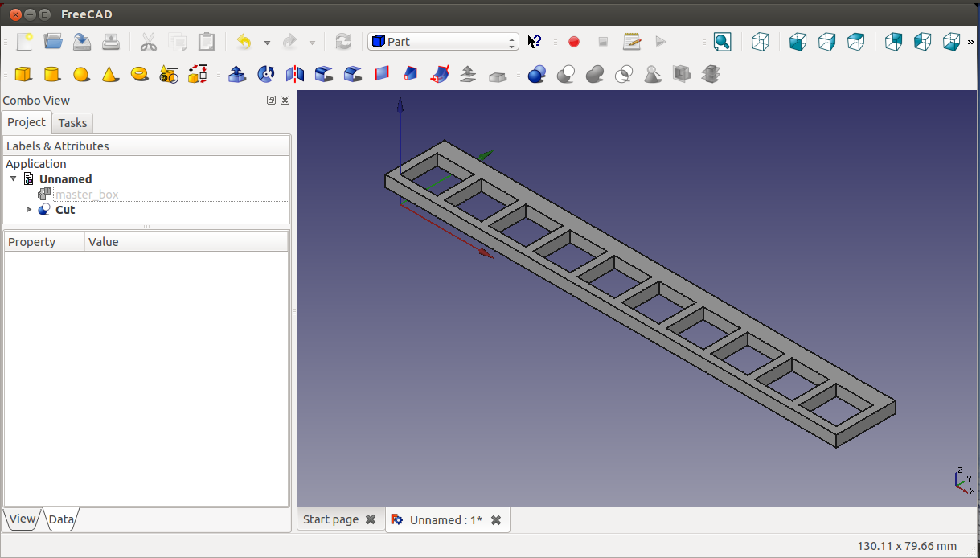Toggle floating for Combo View panel
The width and height of the screenshot is (980, 558).
(x=271, y=101)
